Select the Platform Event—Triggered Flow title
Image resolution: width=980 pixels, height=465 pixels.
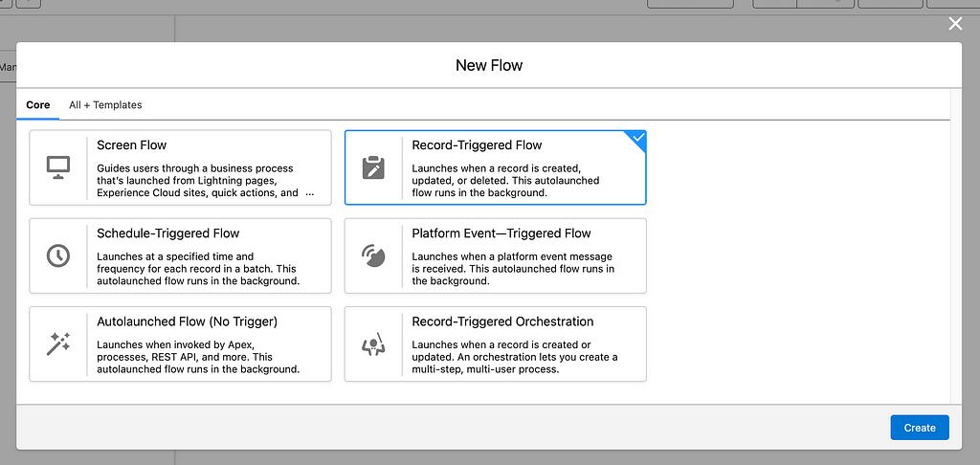(x=501, y=233)
